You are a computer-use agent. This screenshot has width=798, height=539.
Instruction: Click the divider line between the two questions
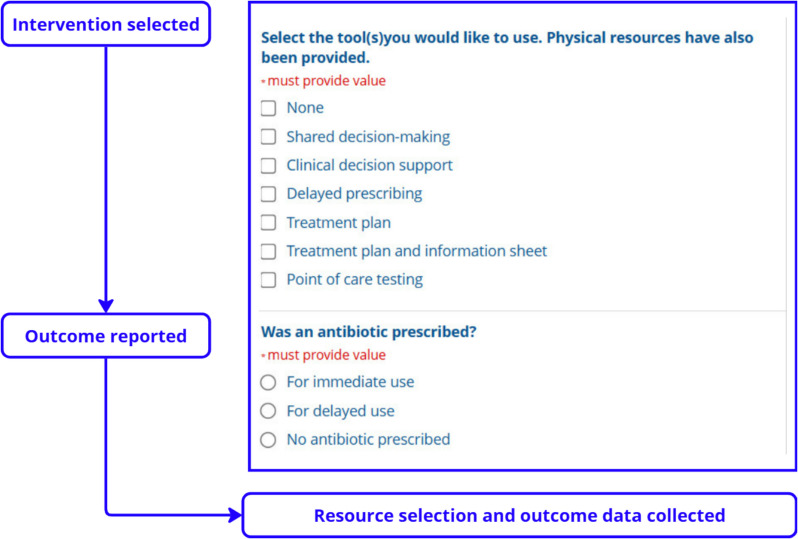coord(521,311)
